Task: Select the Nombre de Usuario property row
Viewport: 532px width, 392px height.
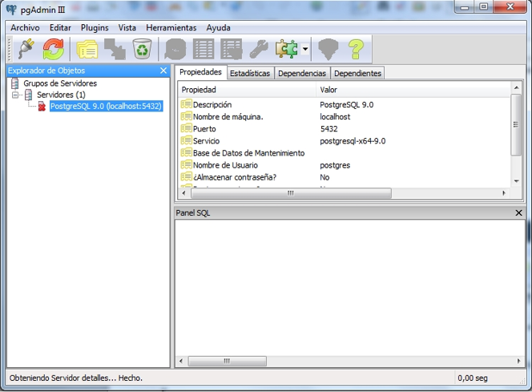Action: pyautogui.click(x=344, y=165)
